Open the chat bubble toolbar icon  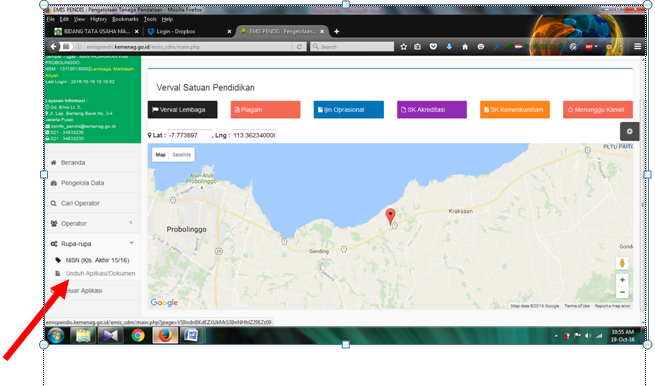pyautogui.click(x=481, y=47)
